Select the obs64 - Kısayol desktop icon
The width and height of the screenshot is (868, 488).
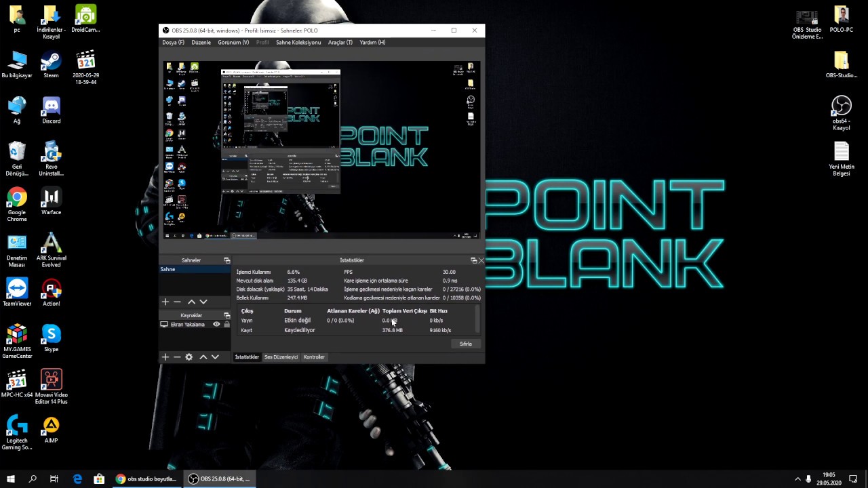(842, 113)
